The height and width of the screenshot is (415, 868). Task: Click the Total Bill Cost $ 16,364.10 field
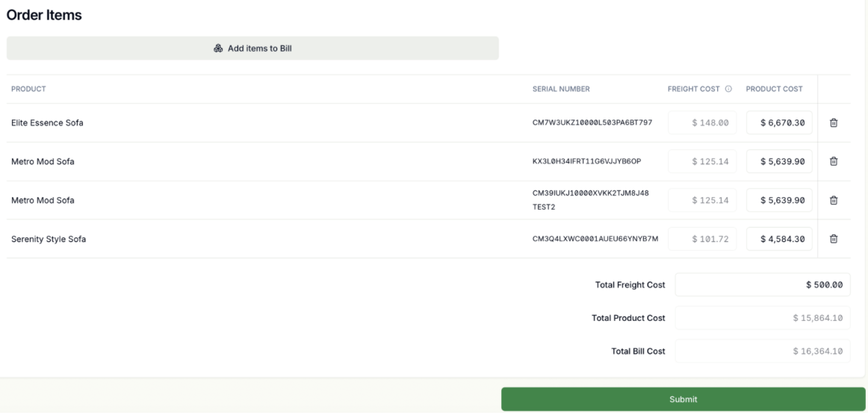[762, 352]
